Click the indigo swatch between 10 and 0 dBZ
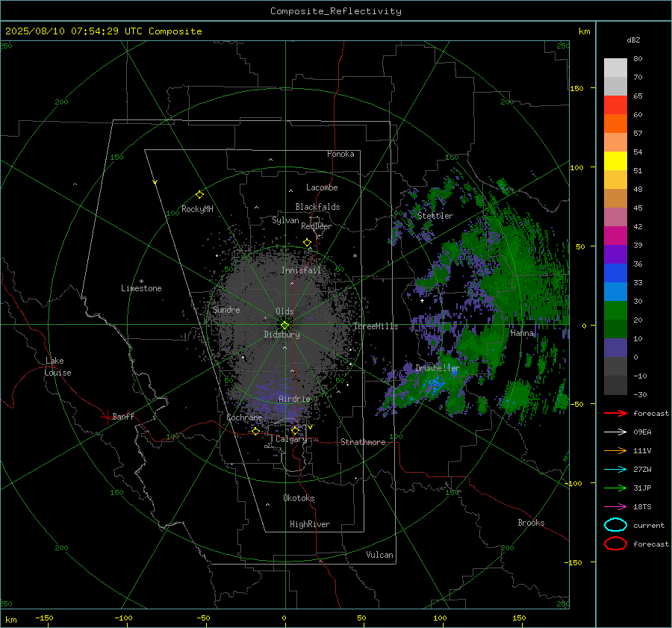Image resolution: width=672 pixels, height=628 pixels. pyautogui.click(x=615, y=348)
